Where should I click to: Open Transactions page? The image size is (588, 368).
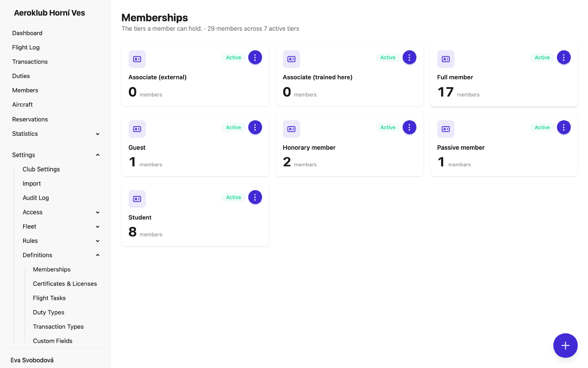coord(30,61)
